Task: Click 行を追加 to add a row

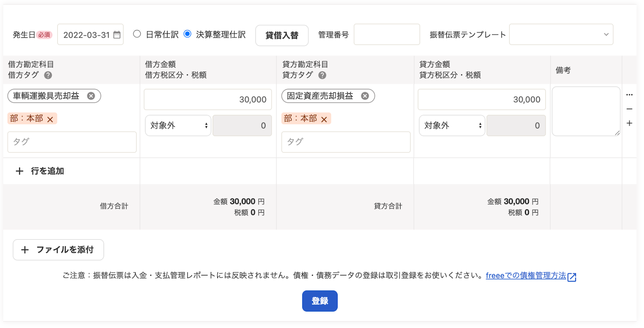Action: click(x=39, y=171)
